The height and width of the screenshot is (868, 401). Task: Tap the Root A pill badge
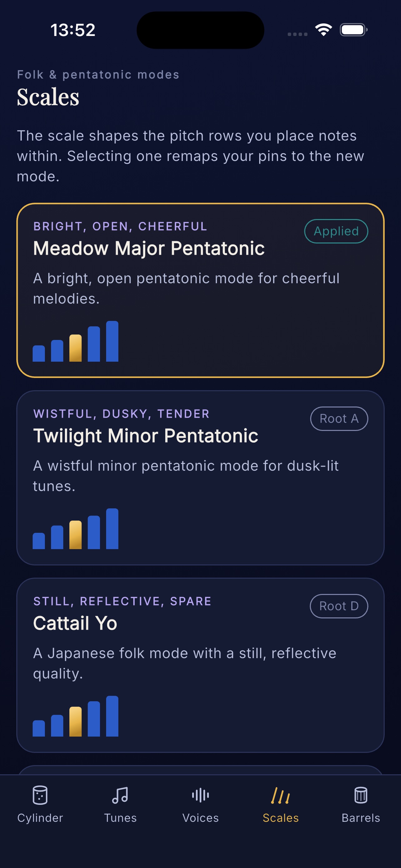(x=339, y=418)
